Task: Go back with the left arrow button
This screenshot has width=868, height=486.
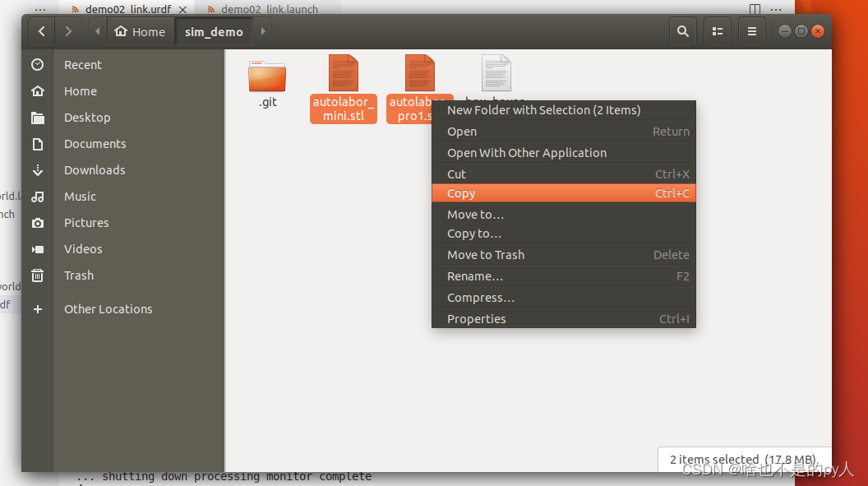Action: (42, 31)
